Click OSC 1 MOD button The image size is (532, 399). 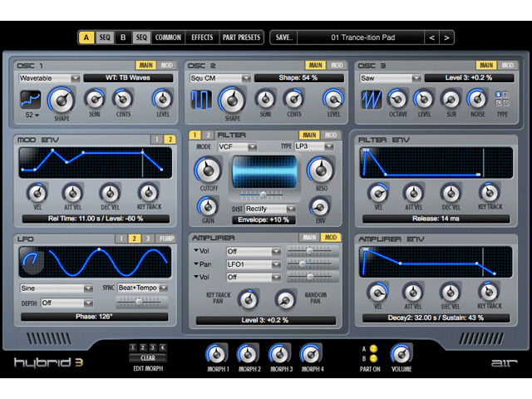click(166, 65)
